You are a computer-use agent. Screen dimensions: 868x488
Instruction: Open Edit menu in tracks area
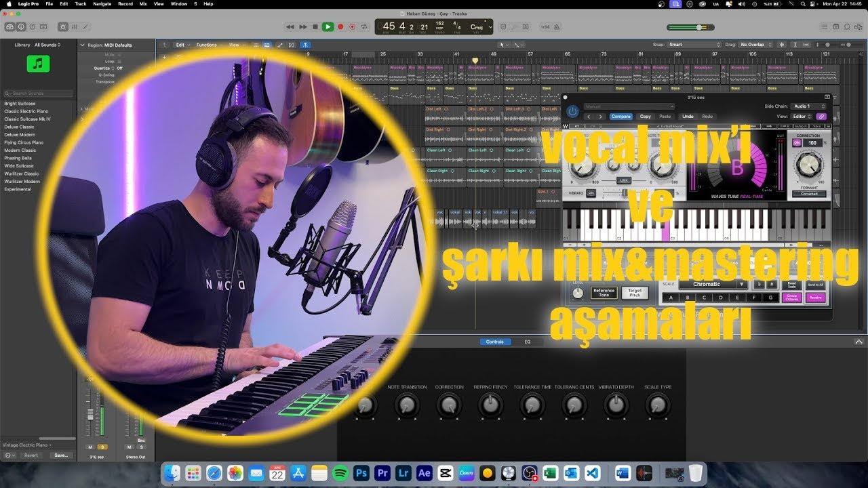182,45
